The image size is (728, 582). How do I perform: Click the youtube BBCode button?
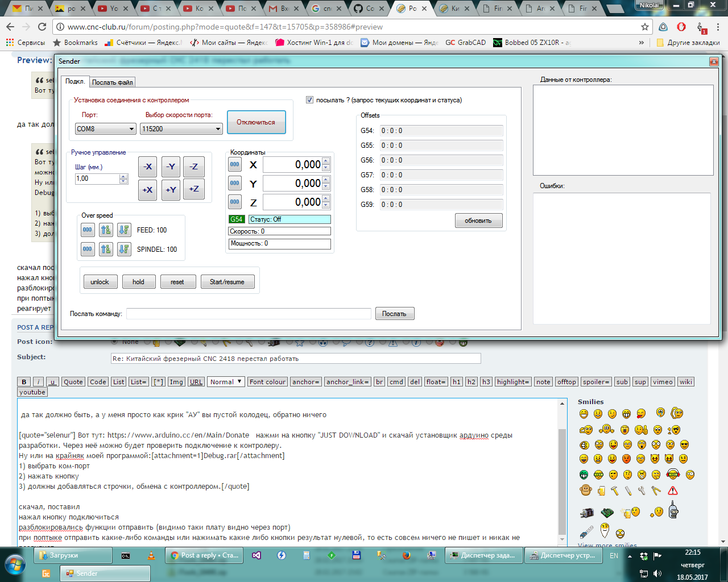32,392
